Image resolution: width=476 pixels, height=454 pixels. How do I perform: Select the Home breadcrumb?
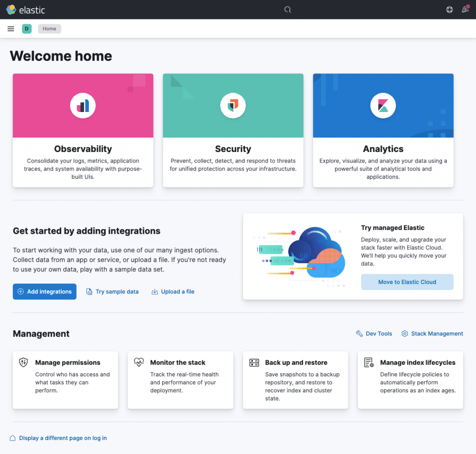tap(49, 29)
